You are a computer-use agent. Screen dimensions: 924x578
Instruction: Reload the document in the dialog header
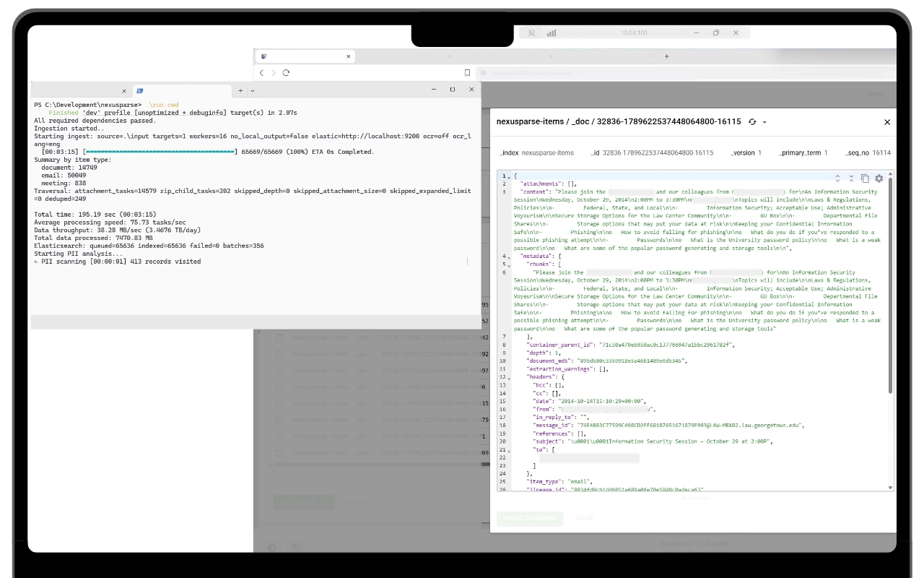754,122
